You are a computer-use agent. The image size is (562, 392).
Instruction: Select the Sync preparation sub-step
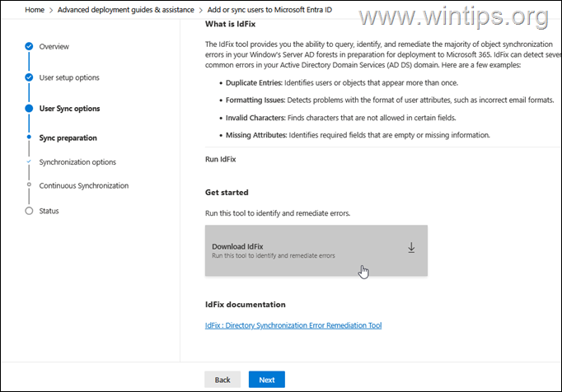point(68,138)
